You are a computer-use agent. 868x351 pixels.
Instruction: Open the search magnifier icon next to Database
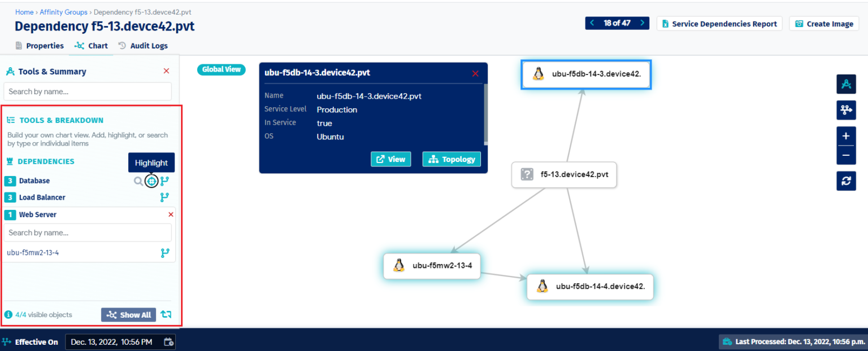tap(138, 181)
